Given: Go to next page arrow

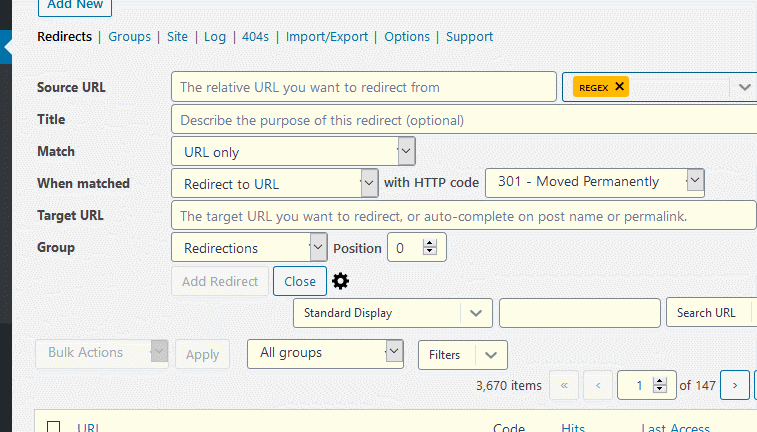Looking at the screenshot, I should [735, 385].
